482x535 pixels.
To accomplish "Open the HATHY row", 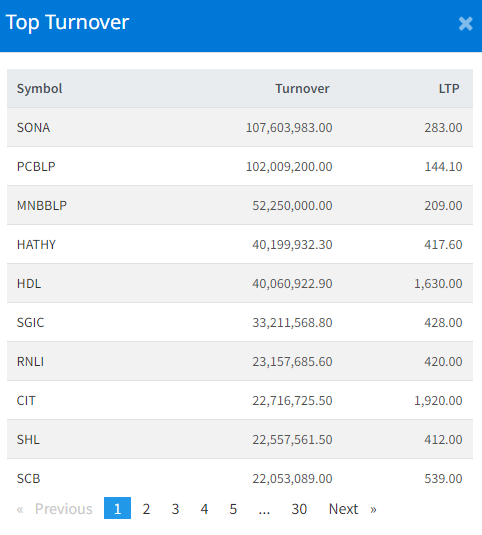I will pos(240,244).
